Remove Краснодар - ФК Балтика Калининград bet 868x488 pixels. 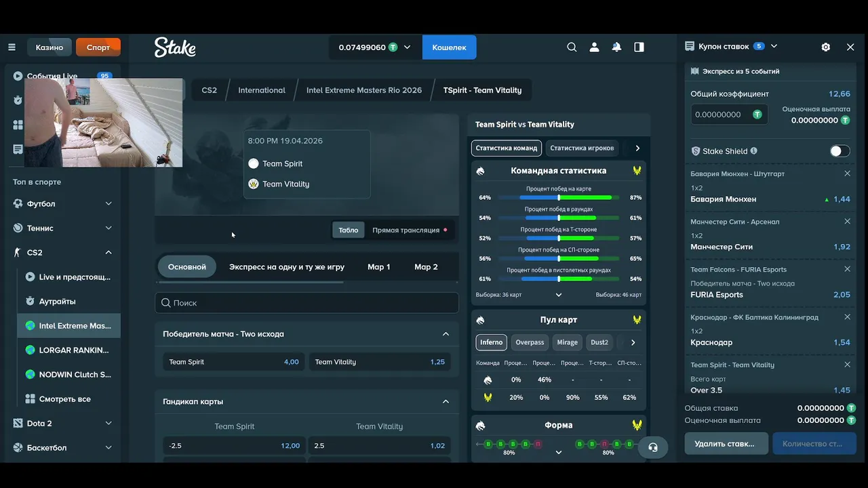coord(847,317)
